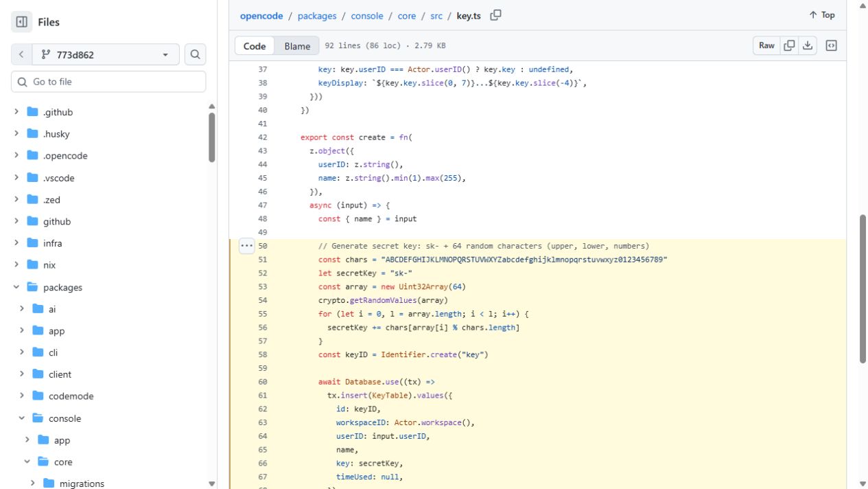Click line number 37
Image resolution: width=868 pixels, height=489 pixels.
point(262,69)
